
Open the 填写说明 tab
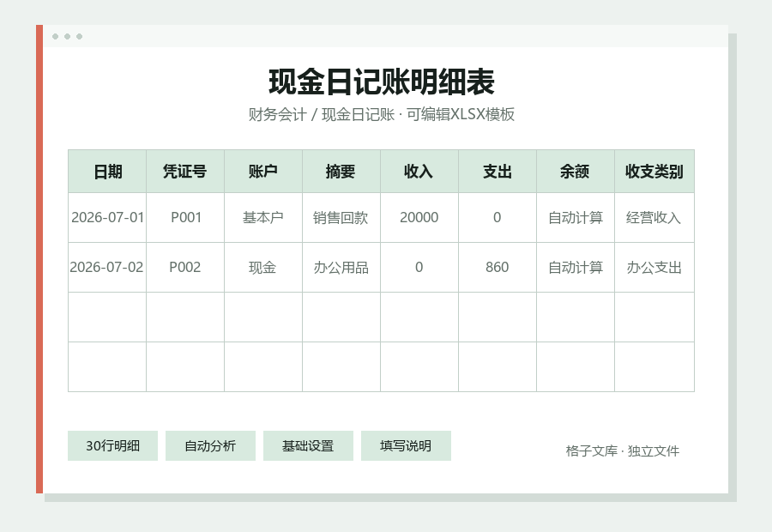(x=406, y=446)
